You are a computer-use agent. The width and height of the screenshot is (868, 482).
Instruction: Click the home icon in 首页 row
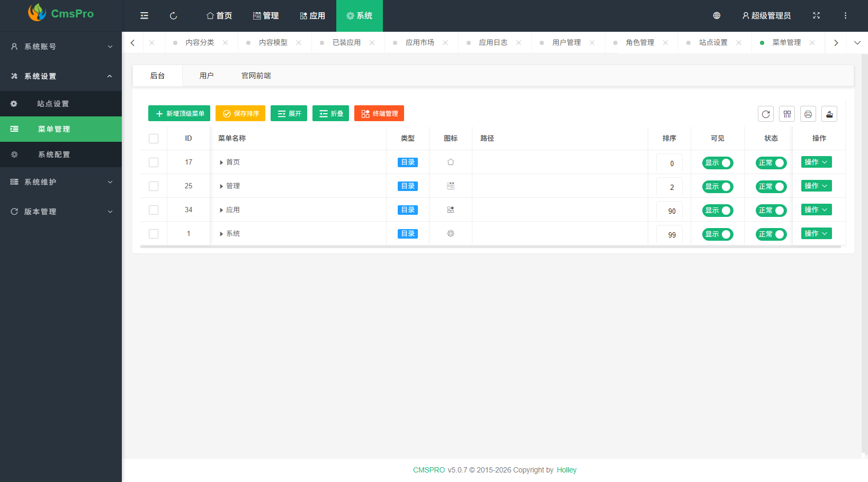tap(451, 162)
